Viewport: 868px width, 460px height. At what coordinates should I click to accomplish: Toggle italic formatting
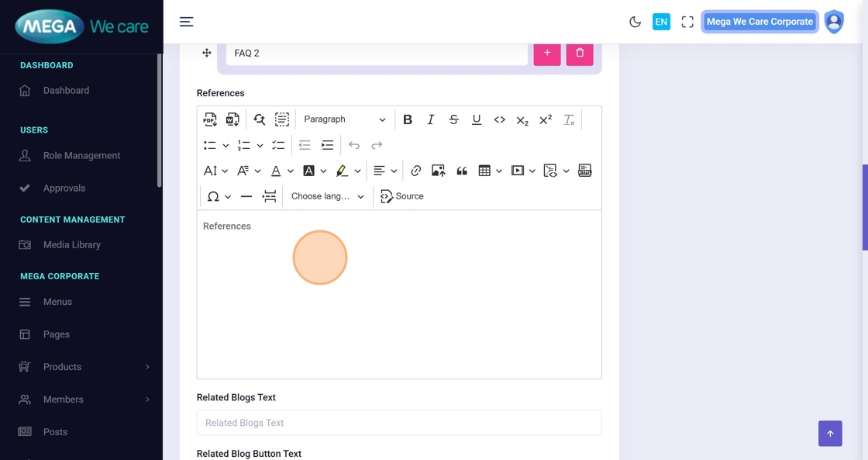point(431,119)
